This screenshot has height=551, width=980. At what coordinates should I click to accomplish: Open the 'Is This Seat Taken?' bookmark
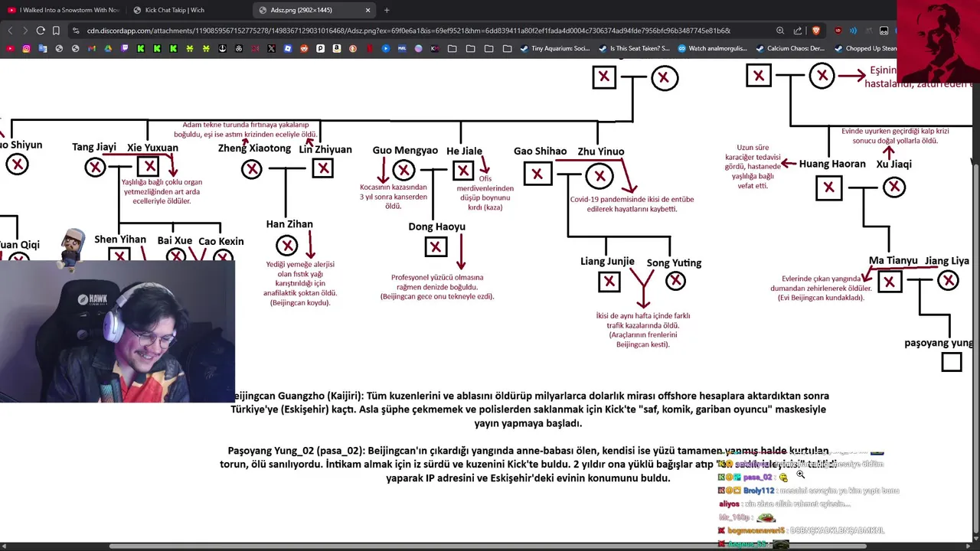point(633,48)
